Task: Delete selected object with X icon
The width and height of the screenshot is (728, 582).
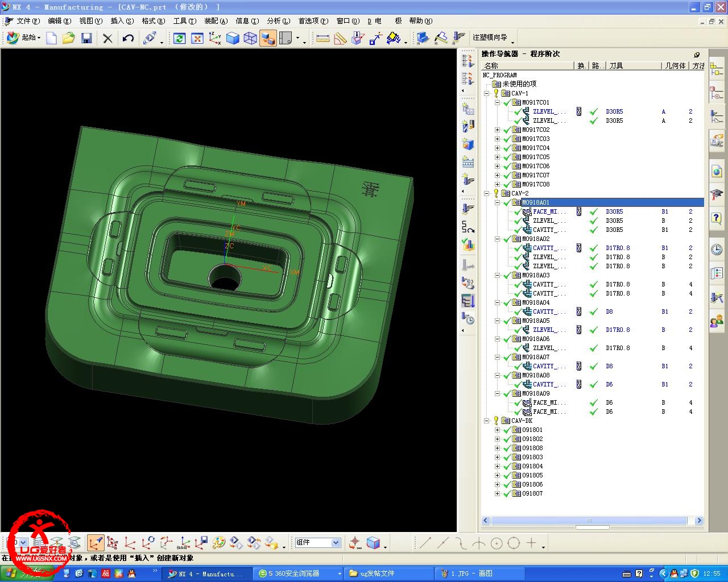Action: (x=107, y=38)
